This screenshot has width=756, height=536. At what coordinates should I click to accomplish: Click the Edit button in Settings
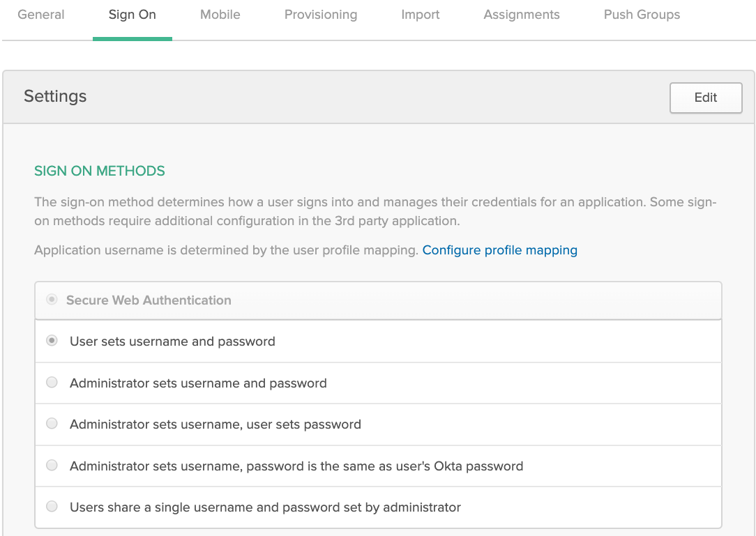705,98
